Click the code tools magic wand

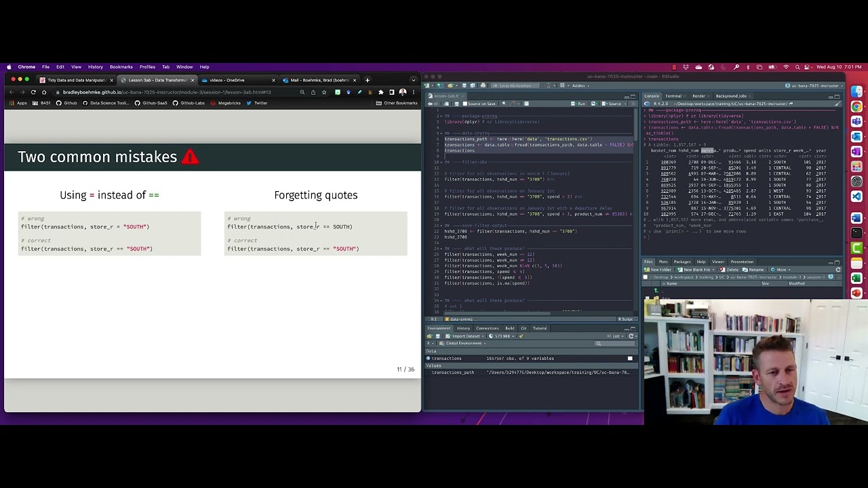(513, 104)
